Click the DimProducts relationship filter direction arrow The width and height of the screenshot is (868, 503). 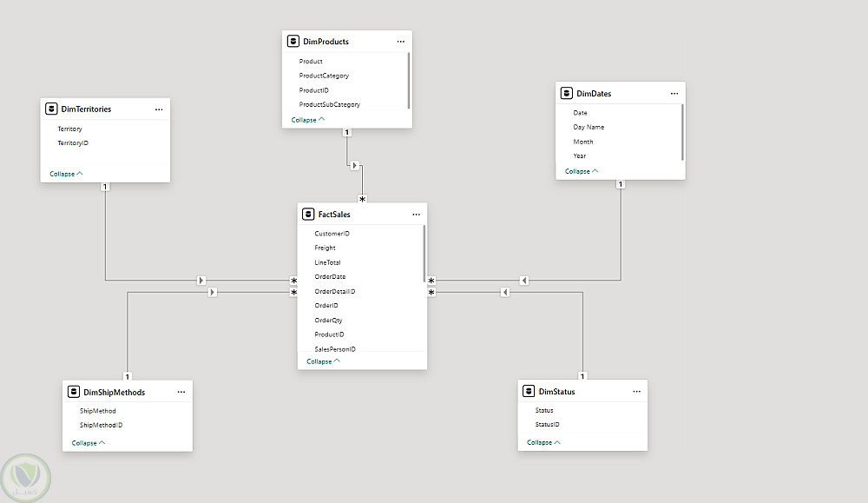tap(354, 165)
